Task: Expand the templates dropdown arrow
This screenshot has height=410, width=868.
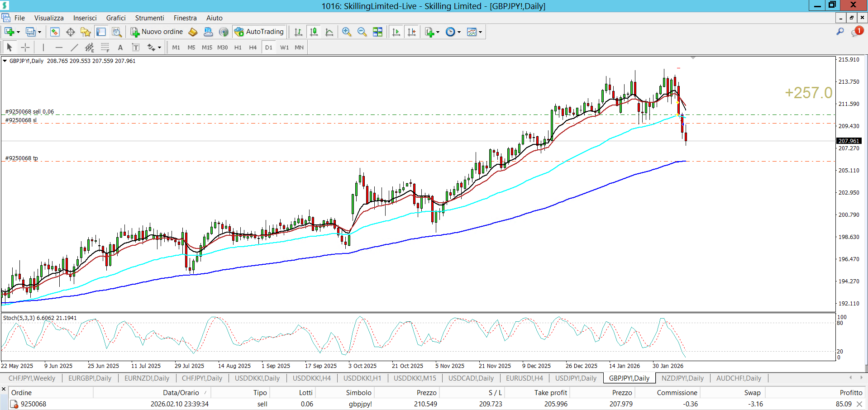Action: (481, 32)
